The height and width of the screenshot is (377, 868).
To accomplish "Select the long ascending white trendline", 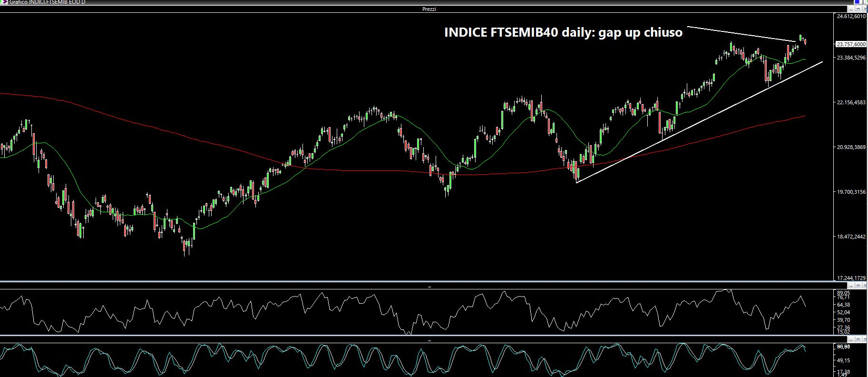I will coord(699,122).
